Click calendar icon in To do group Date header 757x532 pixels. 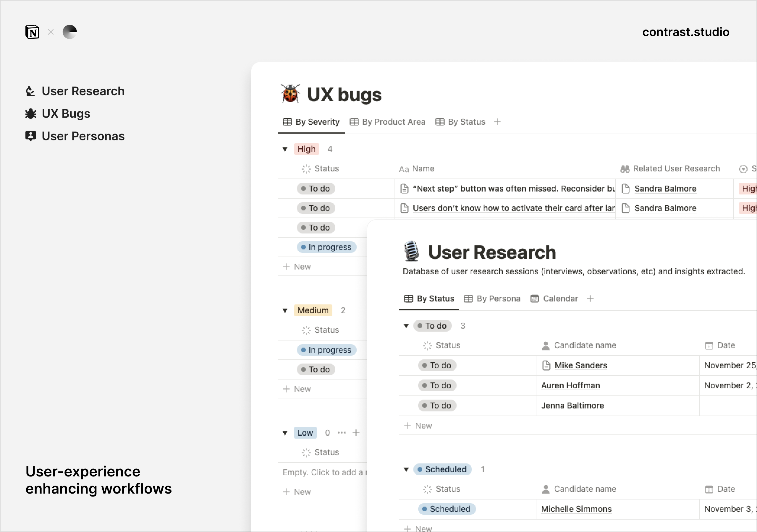click(709, 346)
